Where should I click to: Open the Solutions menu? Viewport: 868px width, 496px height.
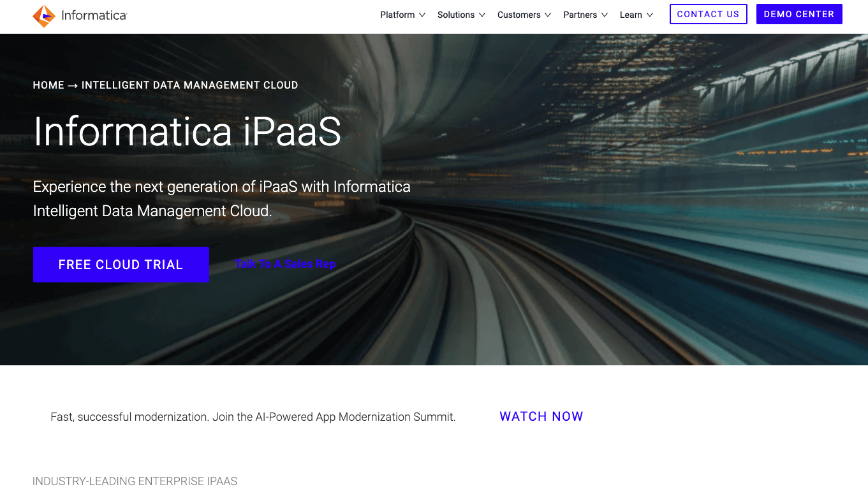click(x=456, y=15)
